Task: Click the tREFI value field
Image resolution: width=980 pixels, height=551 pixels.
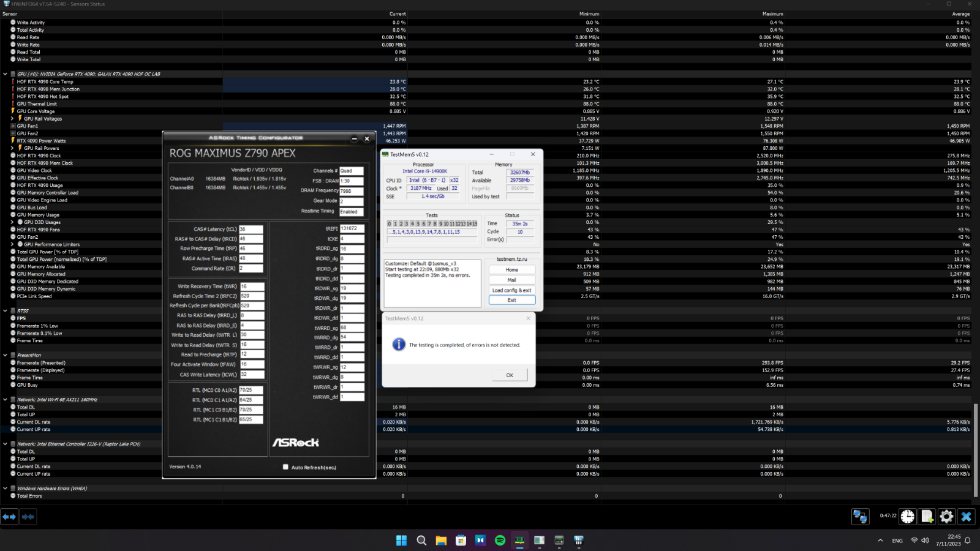Action: pos(352,228)
